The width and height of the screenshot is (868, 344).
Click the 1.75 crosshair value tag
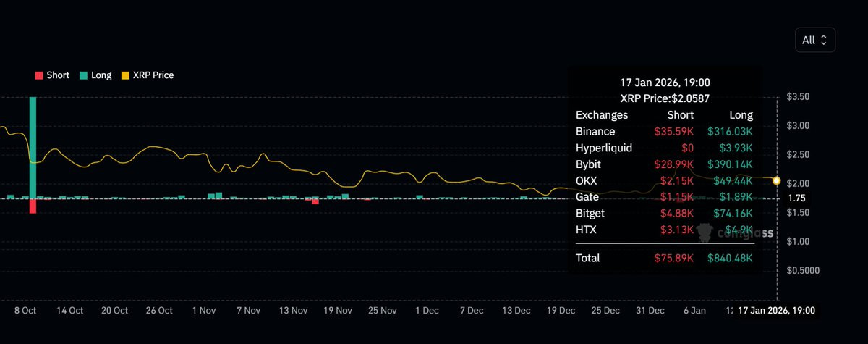[x=797, y=198]
